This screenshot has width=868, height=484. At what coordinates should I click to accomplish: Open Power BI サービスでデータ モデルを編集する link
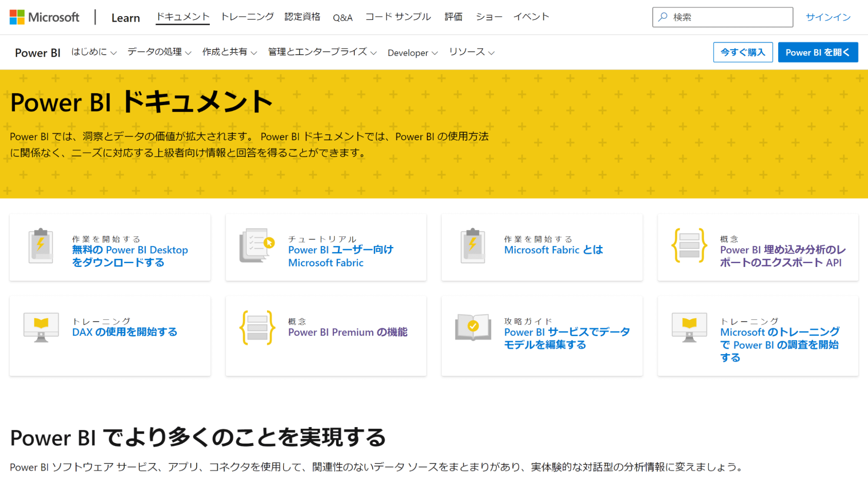[567, 338]
